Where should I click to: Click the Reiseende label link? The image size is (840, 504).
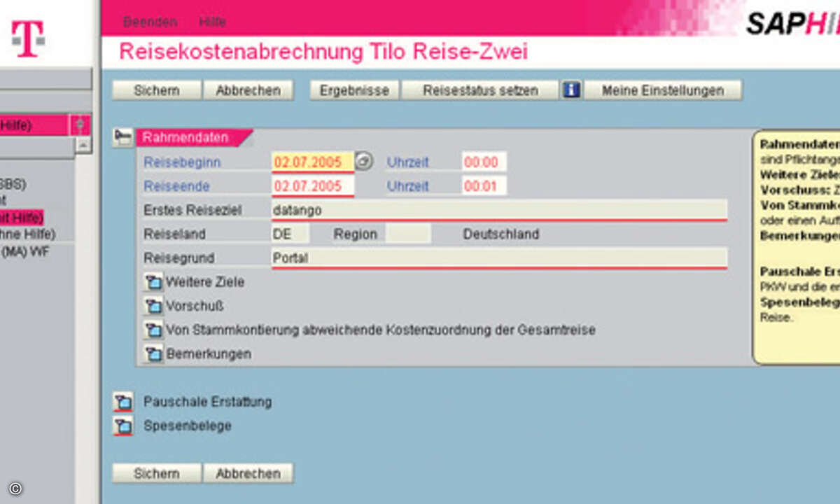pos(176,186)
